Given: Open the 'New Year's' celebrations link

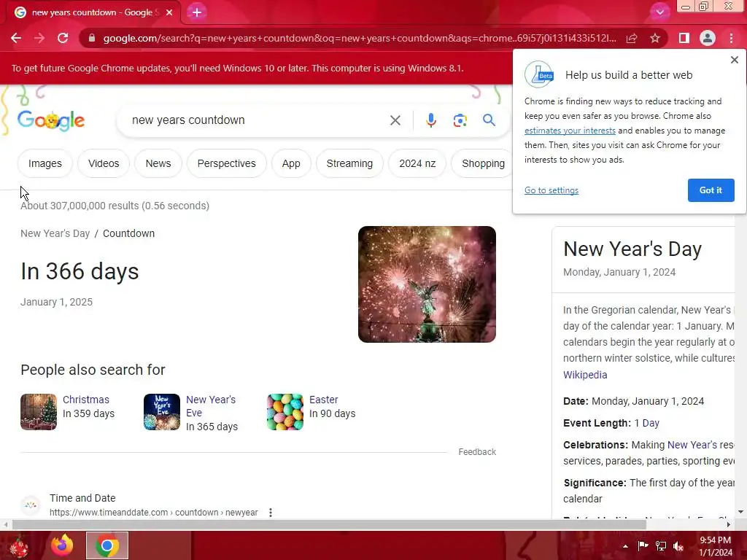Looking at the screenshot, I should click(x=692, y=445).
